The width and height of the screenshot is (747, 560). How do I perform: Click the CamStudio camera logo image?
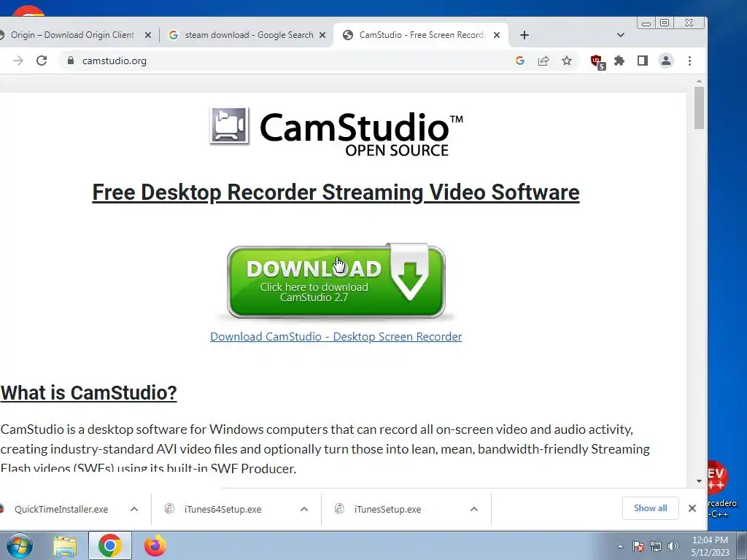point(229,125)
